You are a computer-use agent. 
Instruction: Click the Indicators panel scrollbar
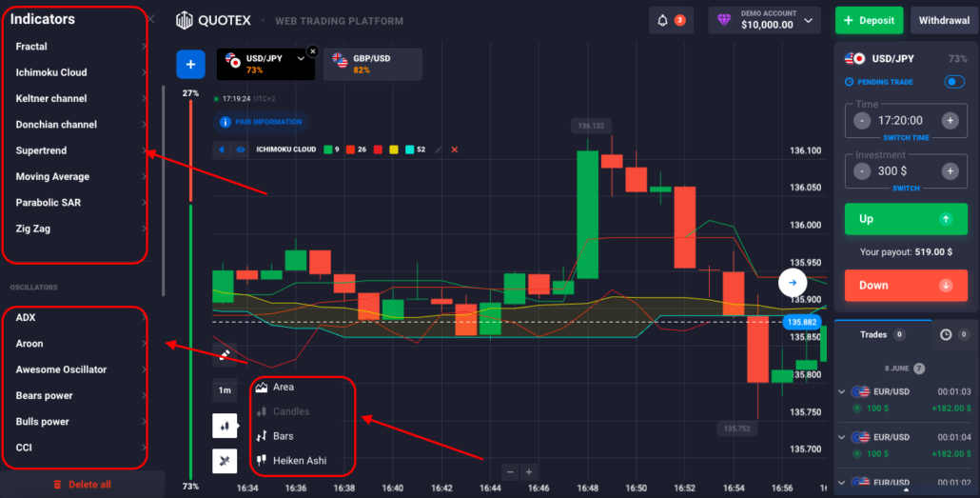(x=163, y=190)
